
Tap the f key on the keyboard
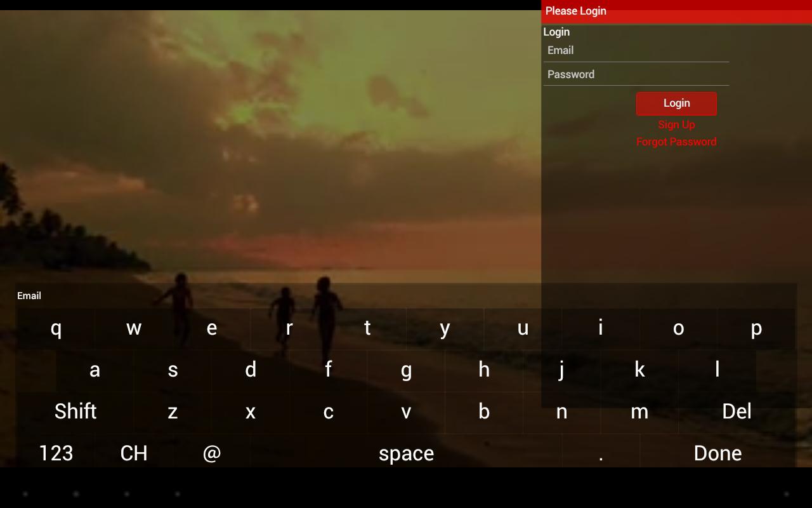pos(328,370)
